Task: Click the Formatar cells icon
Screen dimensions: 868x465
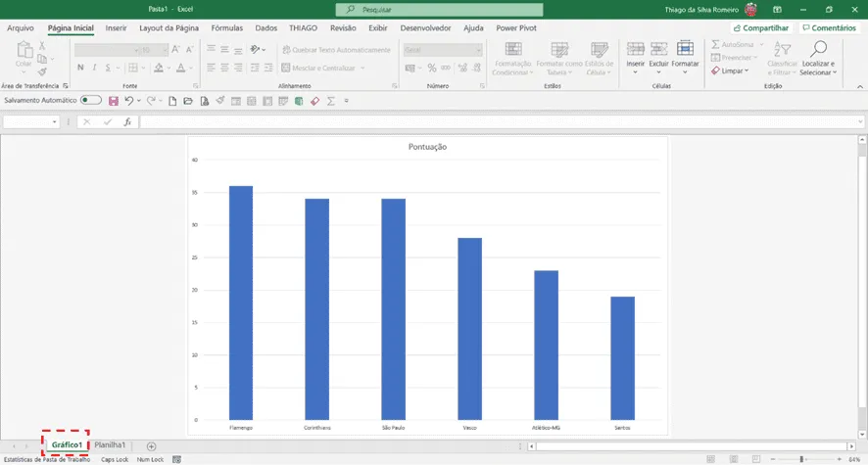Action: click(685, 49)
